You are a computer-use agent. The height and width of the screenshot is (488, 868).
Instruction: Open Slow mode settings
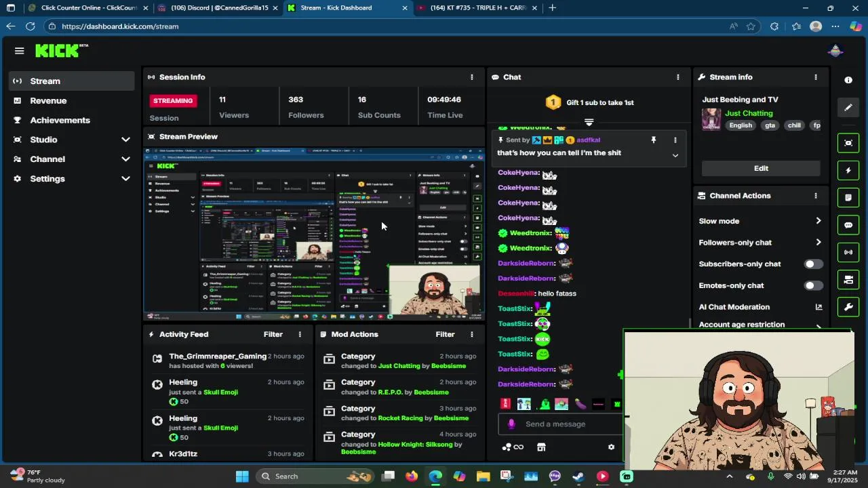(760, 221)
